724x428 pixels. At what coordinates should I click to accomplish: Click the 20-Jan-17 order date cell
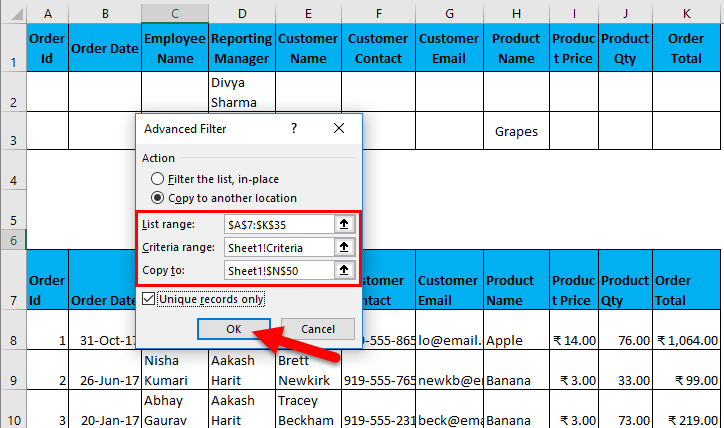pyautogui.click(x=105, y=409)
